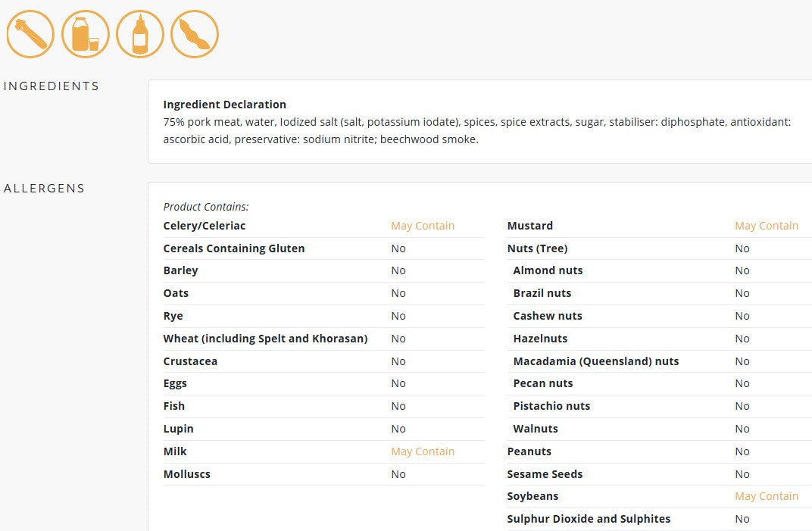
Task: Click the Eggs row label
Action: (x=175, y=383)
